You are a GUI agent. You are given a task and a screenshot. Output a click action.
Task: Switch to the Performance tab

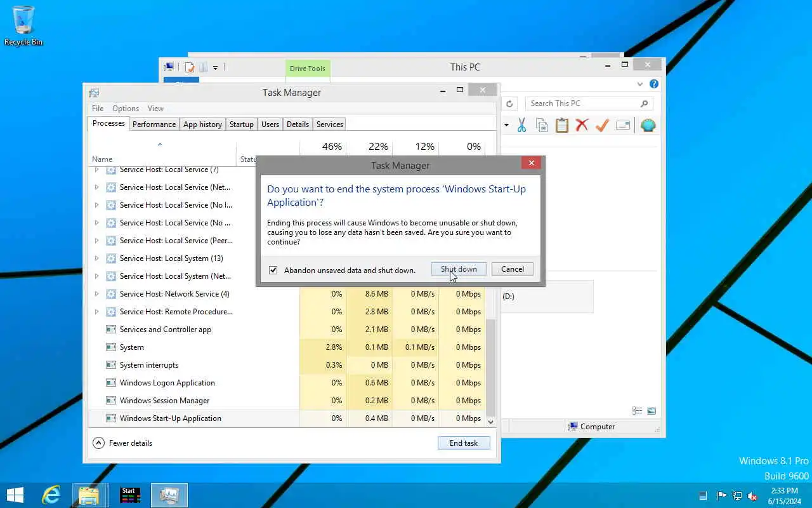point(154,124)
